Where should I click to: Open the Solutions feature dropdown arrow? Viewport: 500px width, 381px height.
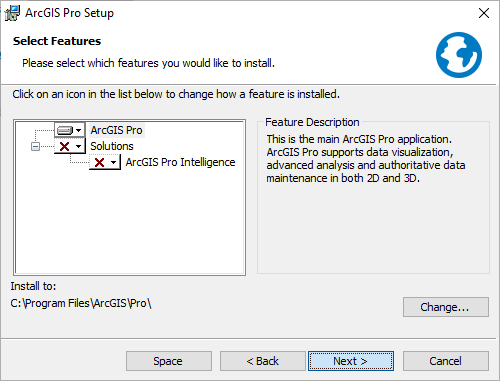click(x=79, y=146)
